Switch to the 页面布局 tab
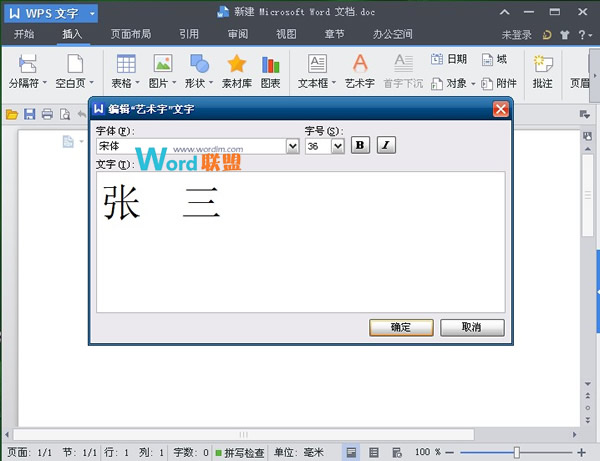This screenshot has width=600, height=461. 131,34
